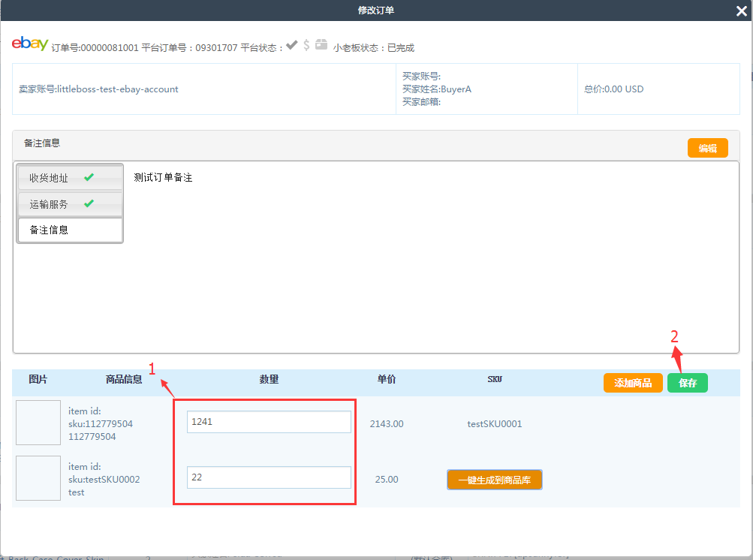Viewport: 753px width, 560px height.
Task: Click the eBay logo
Action: click(x=30, y=44)
